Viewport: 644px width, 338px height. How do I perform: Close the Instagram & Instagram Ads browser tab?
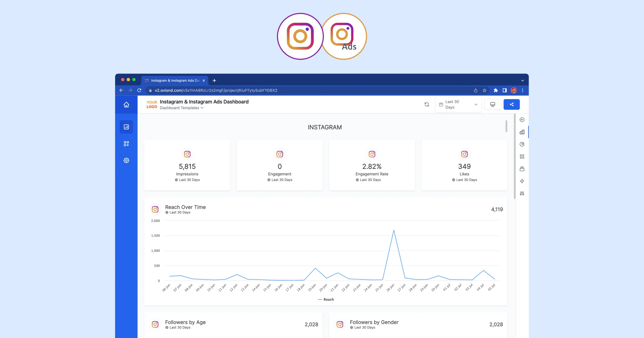(204, 80)
